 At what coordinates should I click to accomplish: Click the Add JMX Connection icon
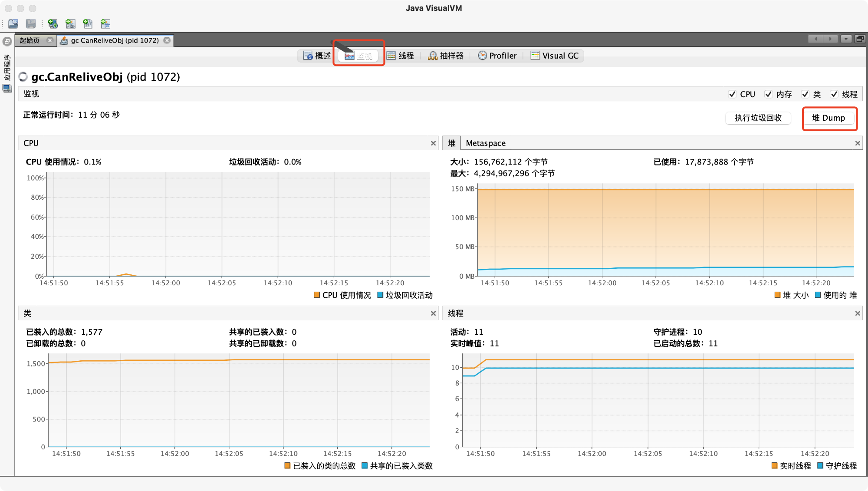70,24
